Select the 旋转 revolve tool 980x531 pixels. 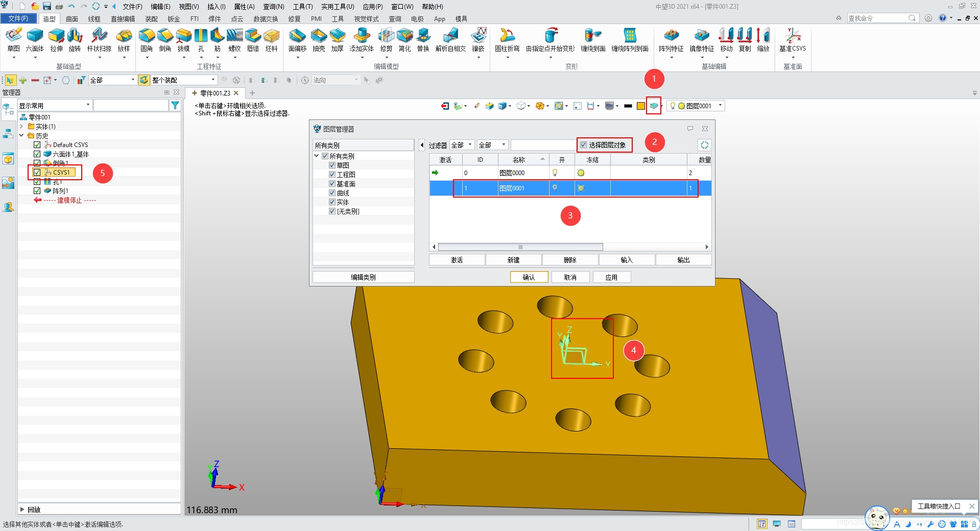point(75,40)
